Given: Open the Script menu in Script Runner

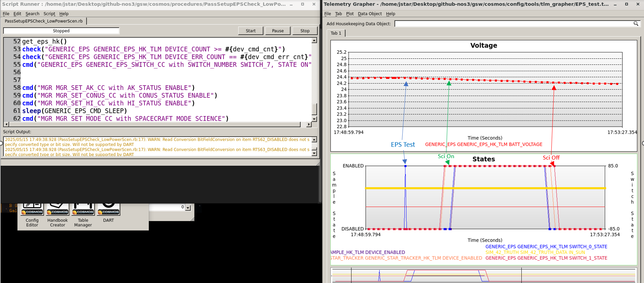Looking at the screenshot, I should pyautogui.click(x=49, y=14).
